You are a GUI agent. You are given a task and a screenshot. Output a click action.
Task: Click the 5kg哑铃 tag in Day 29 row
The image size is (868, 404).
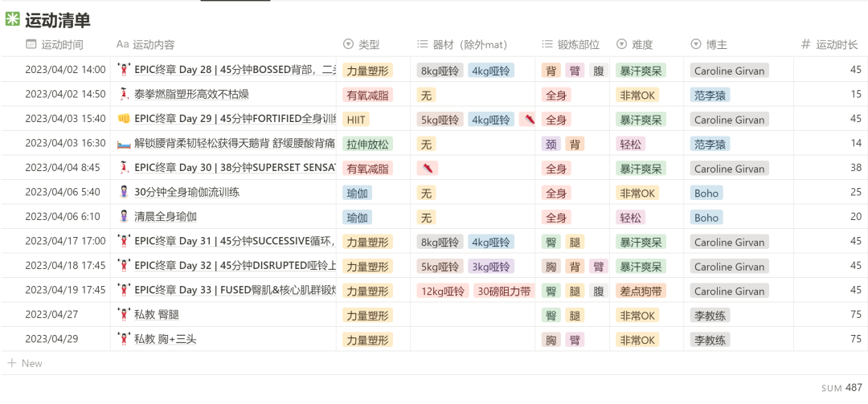point(440,120)
